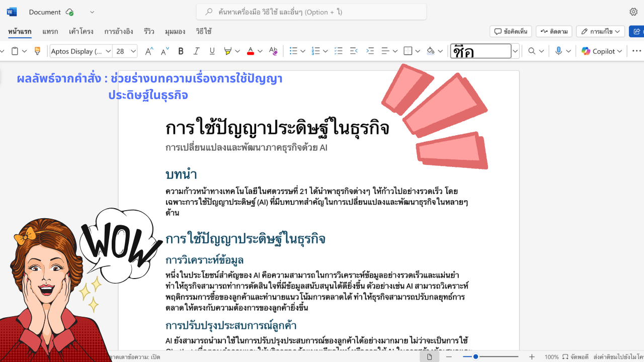Click the decrease indent icon
This screenshot has height=362, width=644.
354,51
